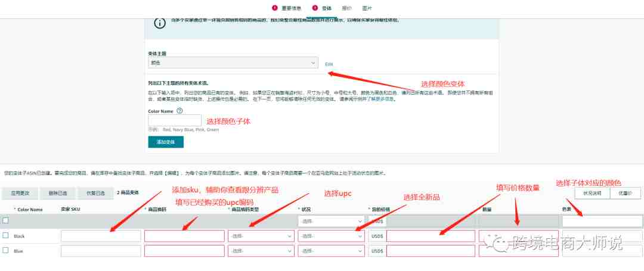Switch to the 变体 tab
This screenshot has height=271, width=644.
pos(327,8)
